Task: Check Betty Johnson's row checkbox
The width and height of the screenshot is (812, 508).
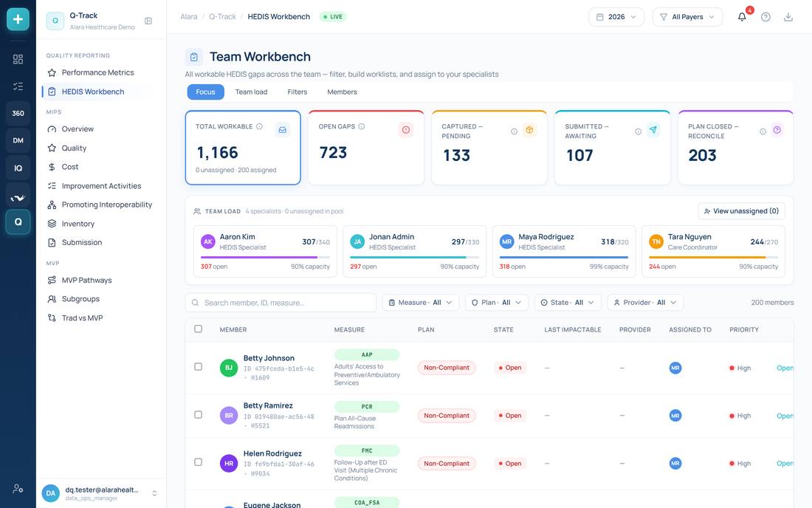Action: pyautogui.click(x=198, y=367)
